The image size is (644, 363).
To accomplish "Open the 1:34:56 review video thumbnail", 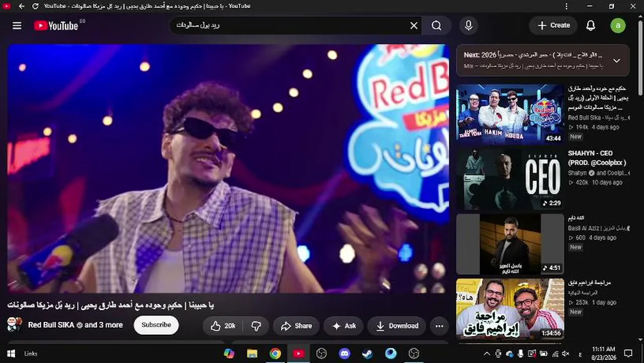I will click(510, 309).
